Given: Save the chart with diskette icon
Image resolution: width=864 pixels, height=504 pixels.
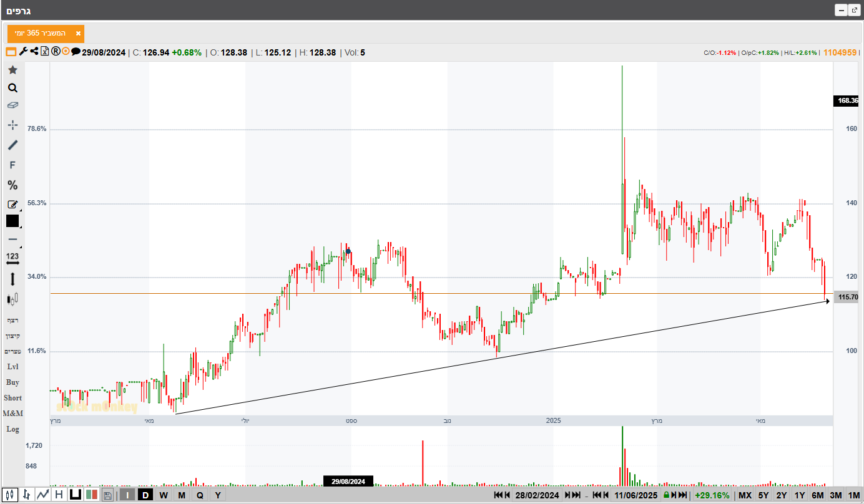Looking at the screenshot, I should (x=107, y=495).
